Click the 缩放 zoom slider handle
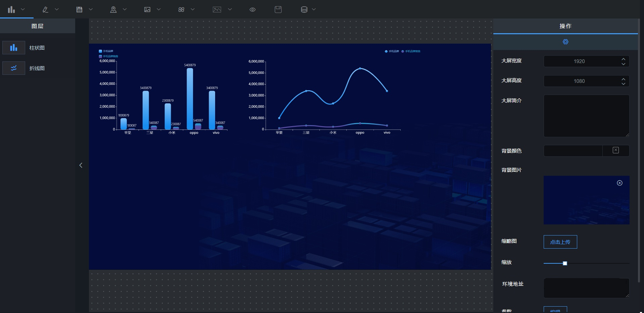This screenshot has width=644, height=313. pos(565,263)
